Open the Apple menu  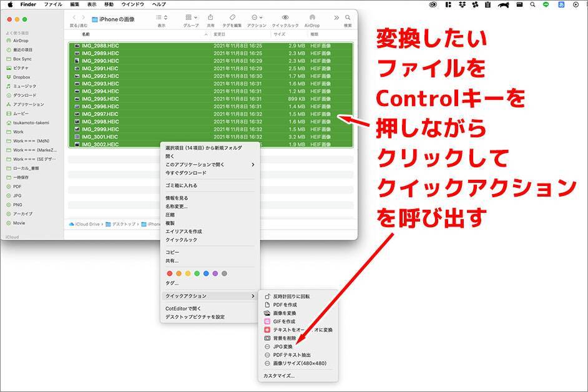[x=10, y=4]
